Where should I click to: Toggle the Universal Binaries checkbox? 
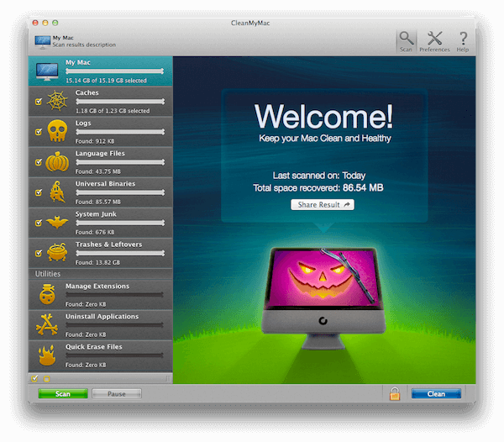39,192
